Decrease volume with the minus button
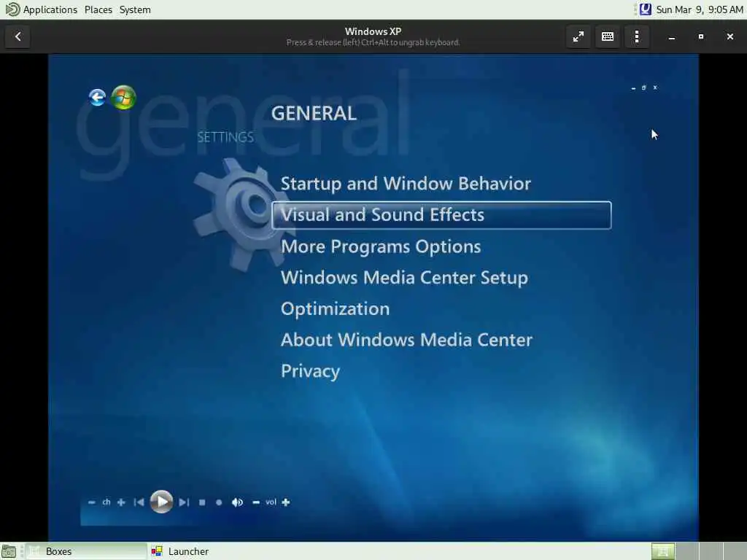Viewport: 747px width, 560px height. [x=256, y=502]
